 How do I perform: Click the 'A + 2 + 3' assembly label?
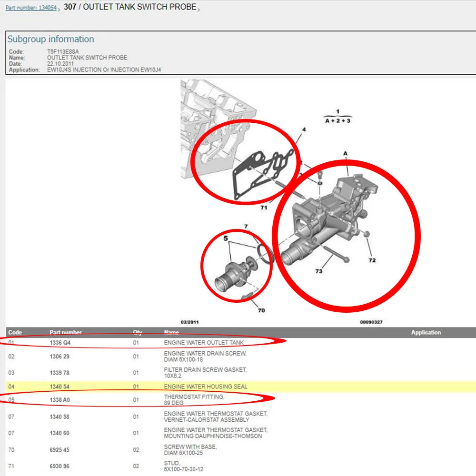pyautogui.click(x=337, y=121)
